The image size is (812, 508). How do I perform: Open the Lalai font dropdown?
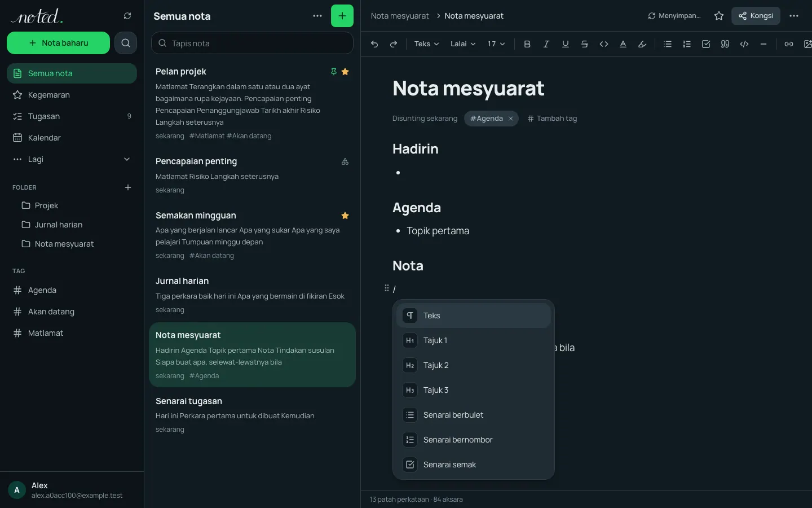pos(463,44)
